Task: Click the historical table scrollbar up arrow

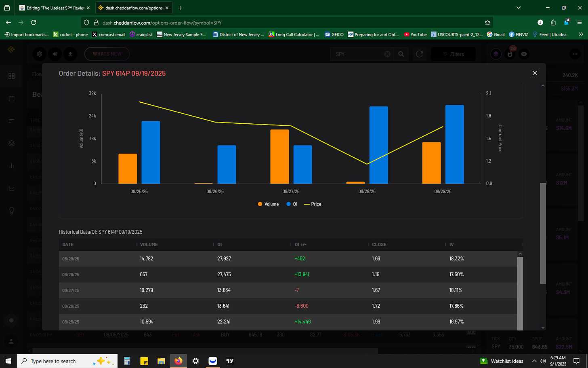Action: (x=520, y=254)
